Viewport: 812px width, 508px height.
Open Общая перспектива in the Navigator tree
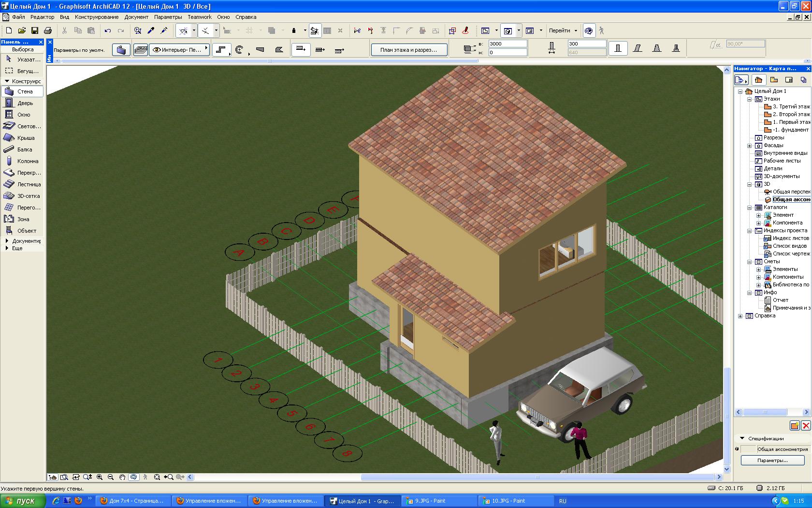787,192
